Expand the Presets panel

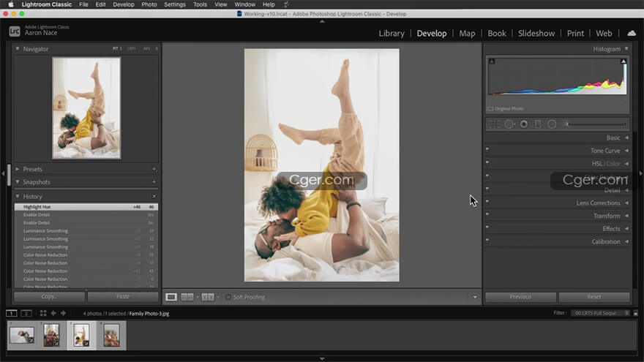click(x=18, y=169)
